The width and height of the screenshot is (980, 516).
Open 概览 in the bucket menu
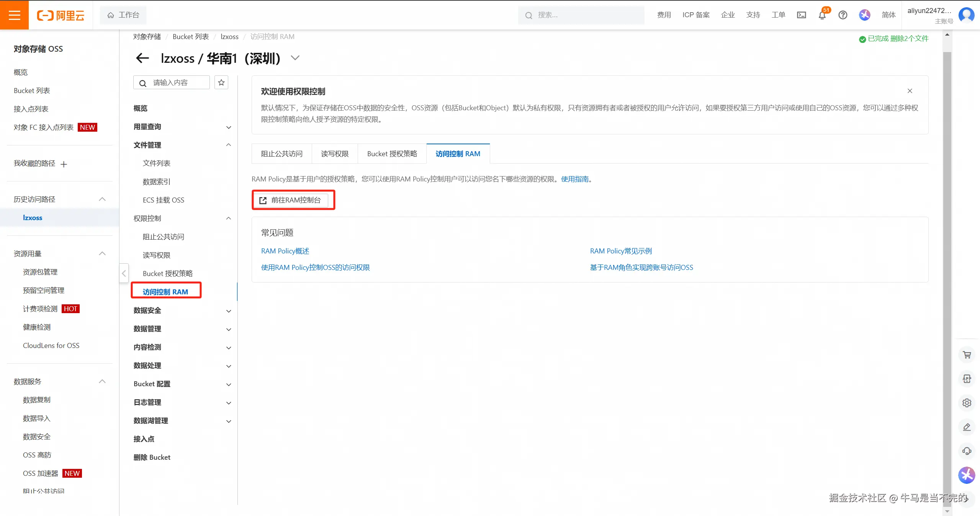click(x=141, y=108)
